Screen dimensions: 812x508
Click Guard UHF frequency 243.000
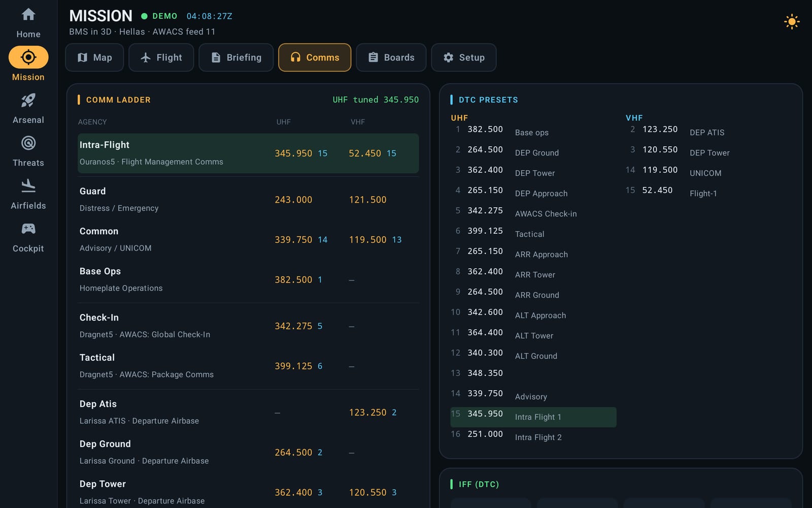pos(293,200)
